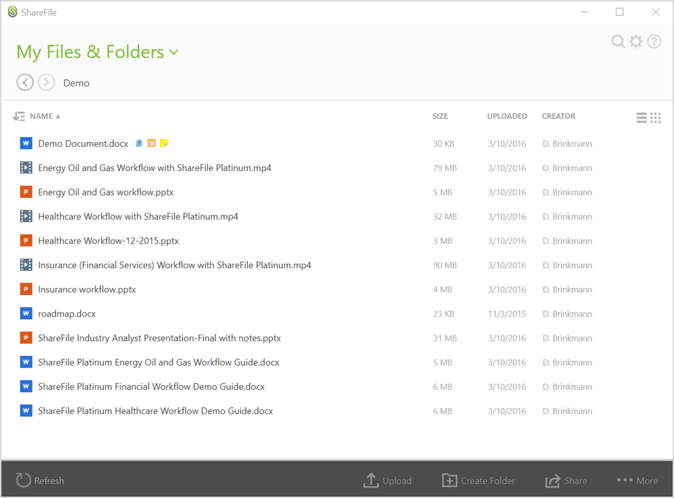
Task: Sort by the UPLOADED column header
Action: pyautogui.click(x=507, y=116)
